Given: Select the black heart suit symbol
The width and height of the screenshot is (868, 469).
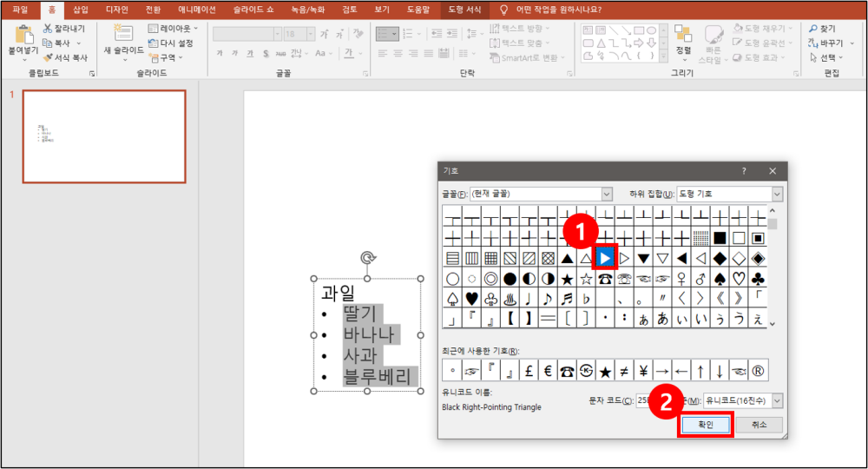Looking at the screenshot, I should pyautogui.click(x=471, y=299).
